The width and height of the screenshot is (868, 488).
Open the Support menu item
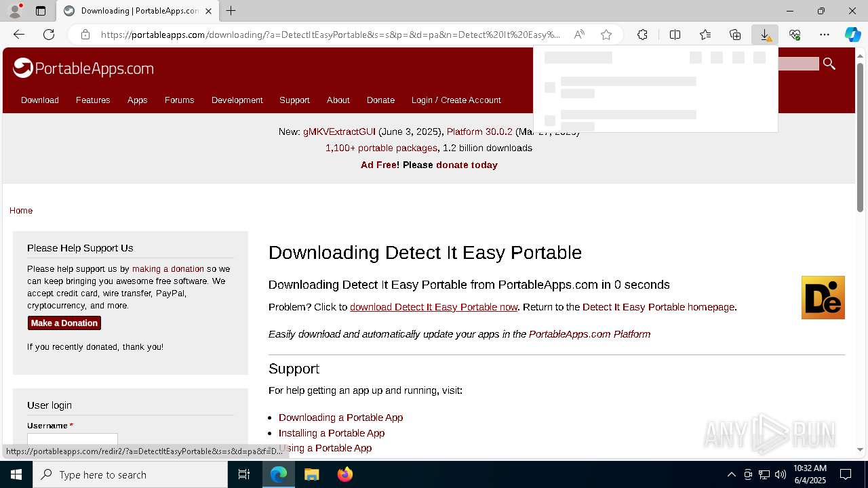pos(294,100)
